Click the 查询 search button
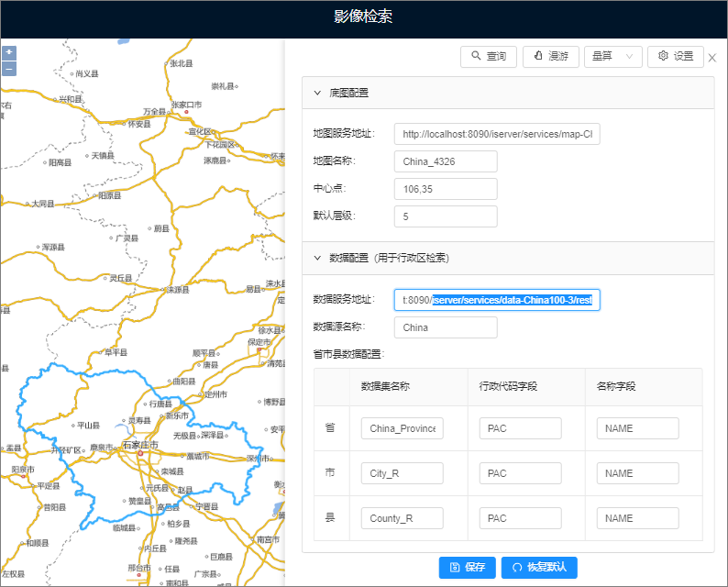Screen dimensions: 728x587 coord(489,57)
